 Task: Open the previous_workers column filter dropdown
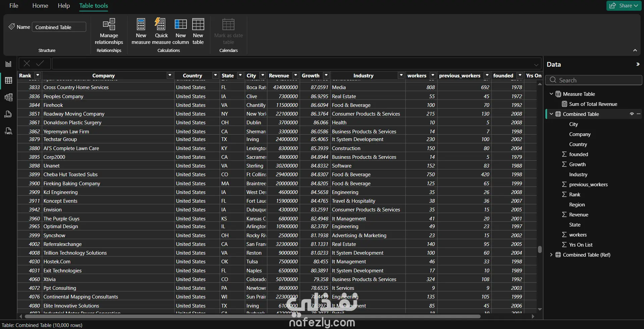point(487,75)
